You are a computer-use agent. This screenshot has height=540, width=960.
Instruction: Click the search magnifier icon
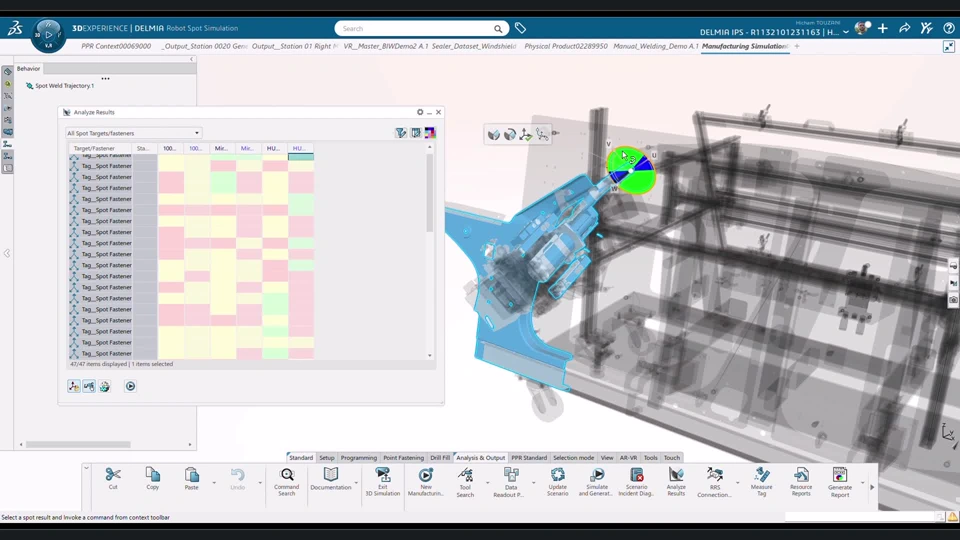click(x=498, y=29)
